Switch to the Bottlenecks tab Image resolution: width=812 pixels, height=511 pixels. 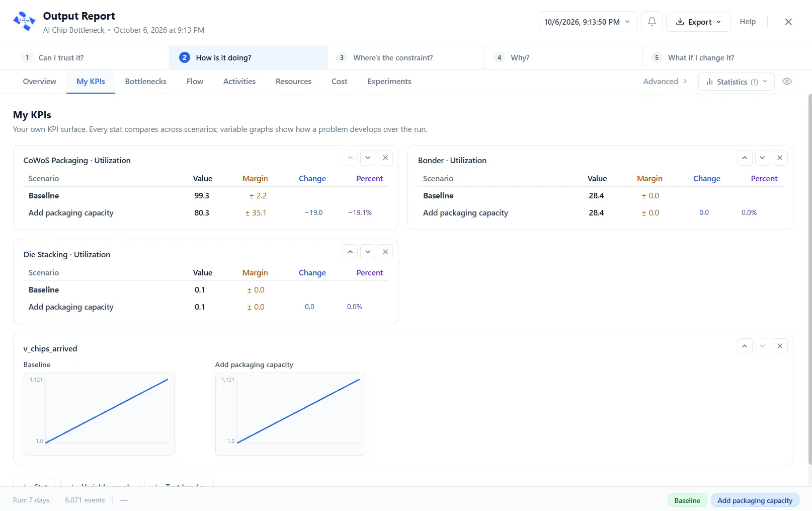click(146, 82)
